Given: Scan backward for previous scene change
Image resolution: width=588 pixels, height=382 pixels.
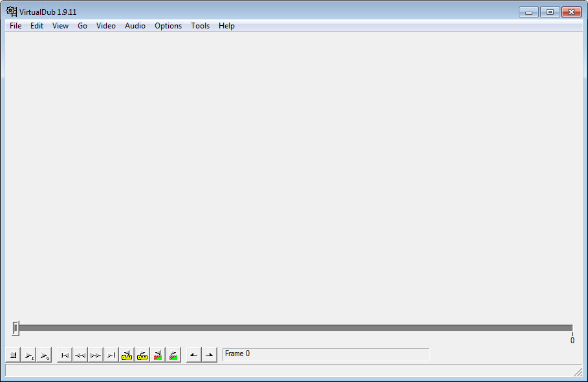Looking at the screenshot, I should 158,355.
